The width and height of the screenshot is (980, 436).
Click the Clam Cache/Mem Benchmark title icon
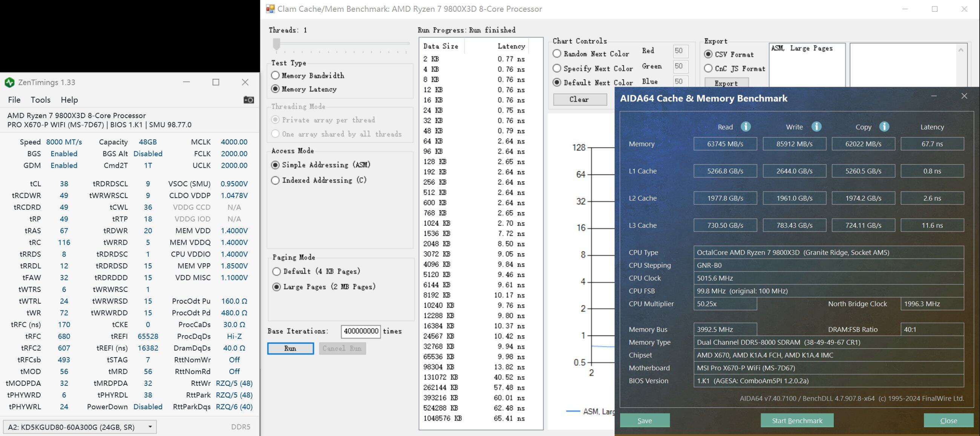(270, 9)
